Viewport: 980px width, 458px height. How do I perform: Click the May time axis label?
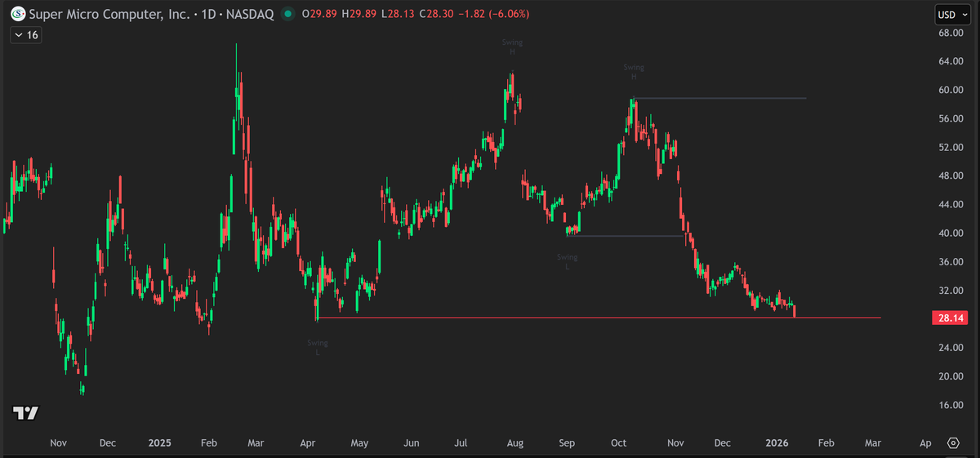359,443
